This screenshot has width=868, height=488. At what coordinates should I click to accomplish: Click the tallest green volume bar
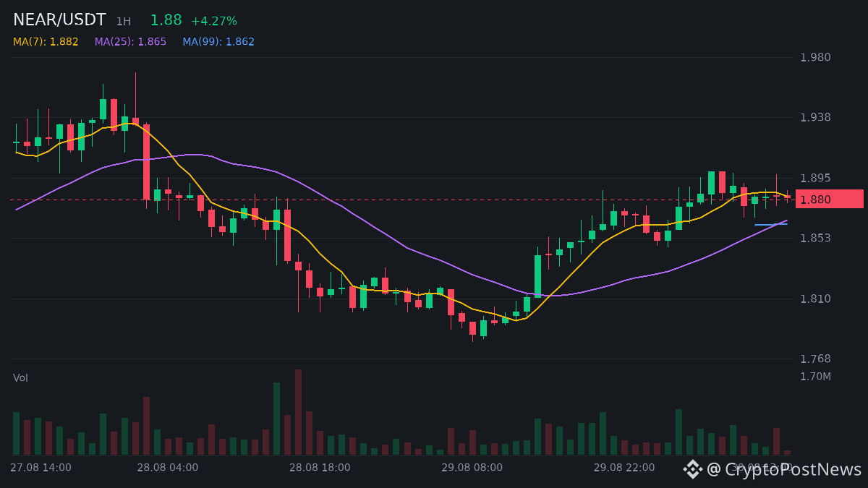(x=276, y=419)
